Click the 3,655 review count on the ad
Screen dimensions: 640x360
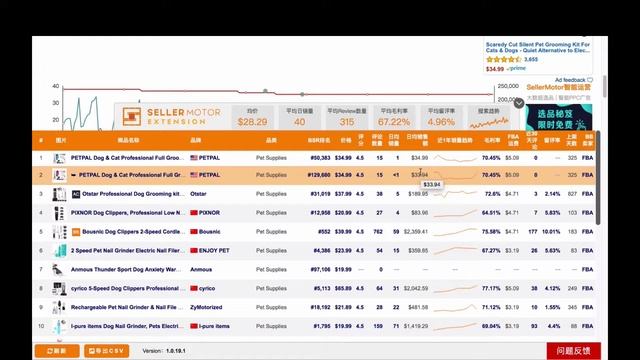point(531,60)
